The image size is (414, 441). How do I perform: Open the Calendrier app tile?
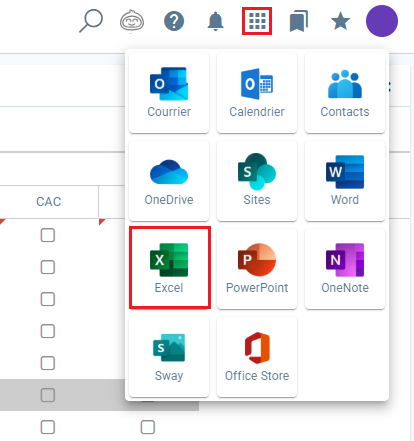click(257, 93)
